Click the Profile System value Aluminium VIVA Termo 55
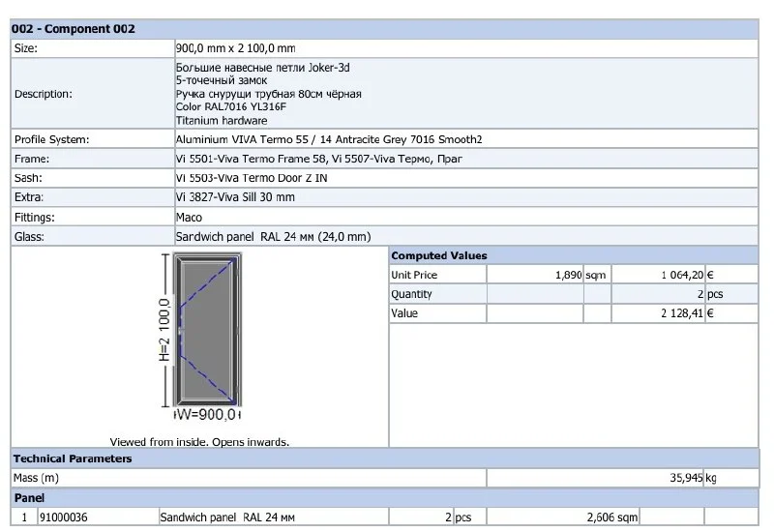 coord(328,140)
